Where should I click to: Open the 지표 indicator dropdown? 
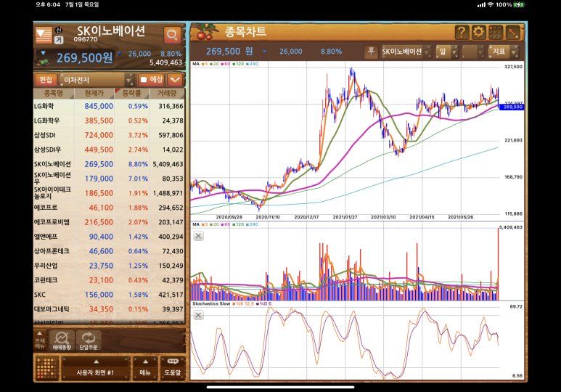504,52
